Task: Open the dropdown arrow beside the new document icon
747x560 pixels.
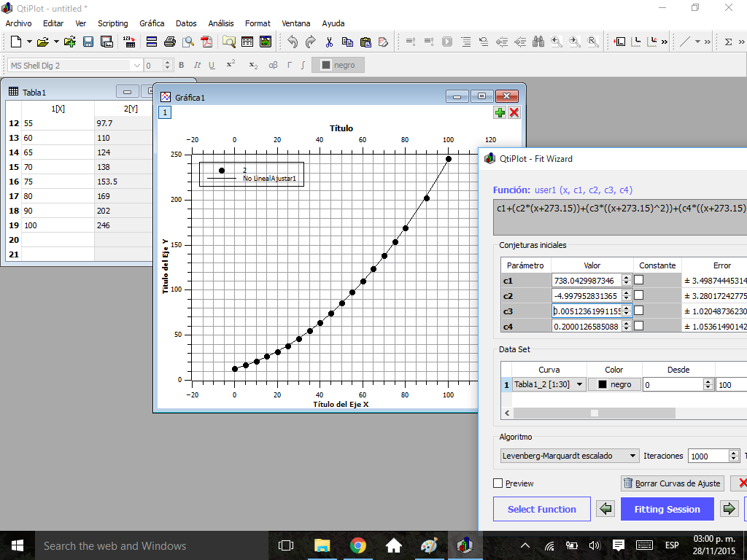Action: [x=29, y=42]
